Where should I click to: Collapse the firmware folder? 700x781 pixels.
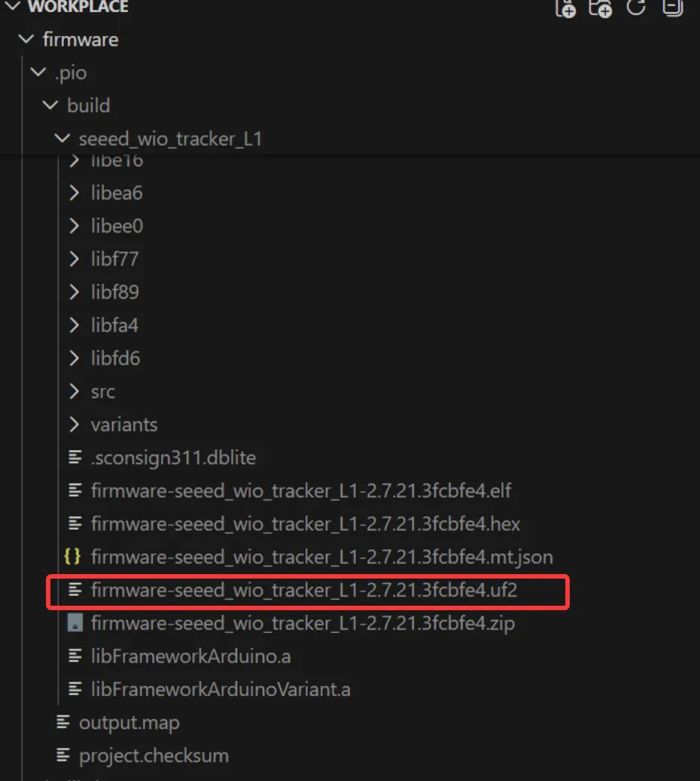coord(27,39)
